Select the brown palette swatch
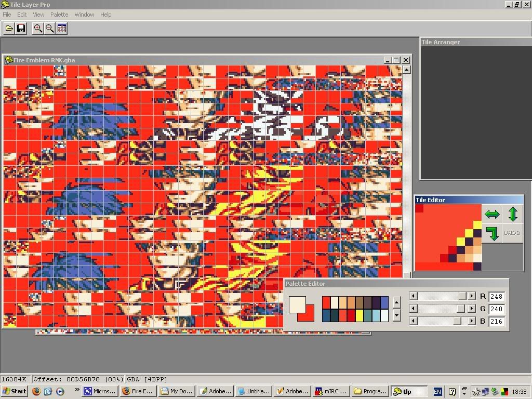The height and width of the screenshot is (399, 532). click(x=360, y=303)
